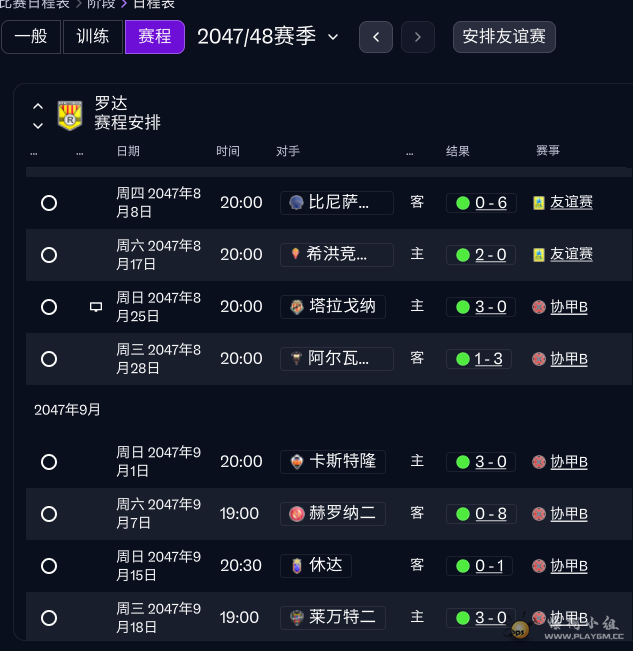The image size is (633, 651).
Task: Open the 1 - 3 result against 阿尔瓦
Action: [x=489, y=359]
